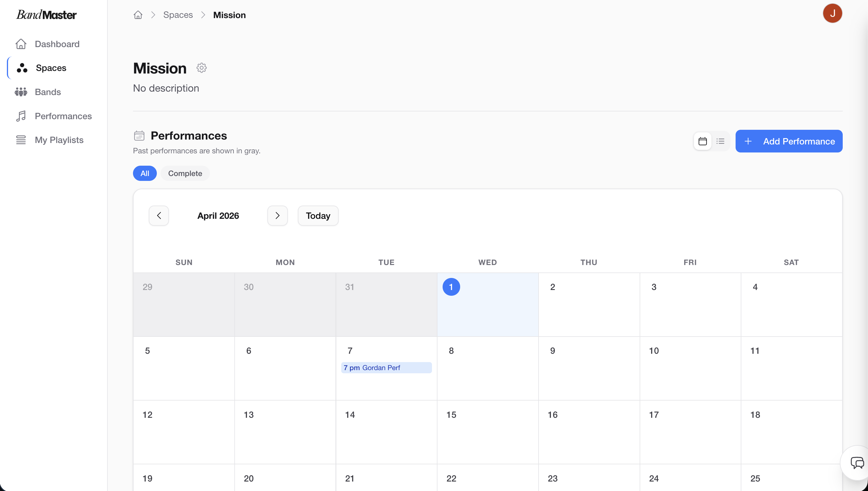Click the BandMaster logo
This screenshot has height=491, width=868.
47,15
